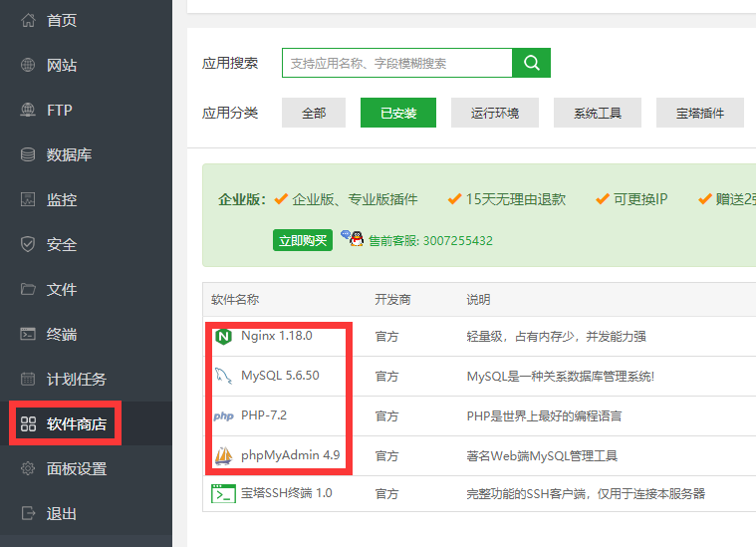Click the 15天无理由退款 text
Screen dimensions: 756x547
(516, 199)
